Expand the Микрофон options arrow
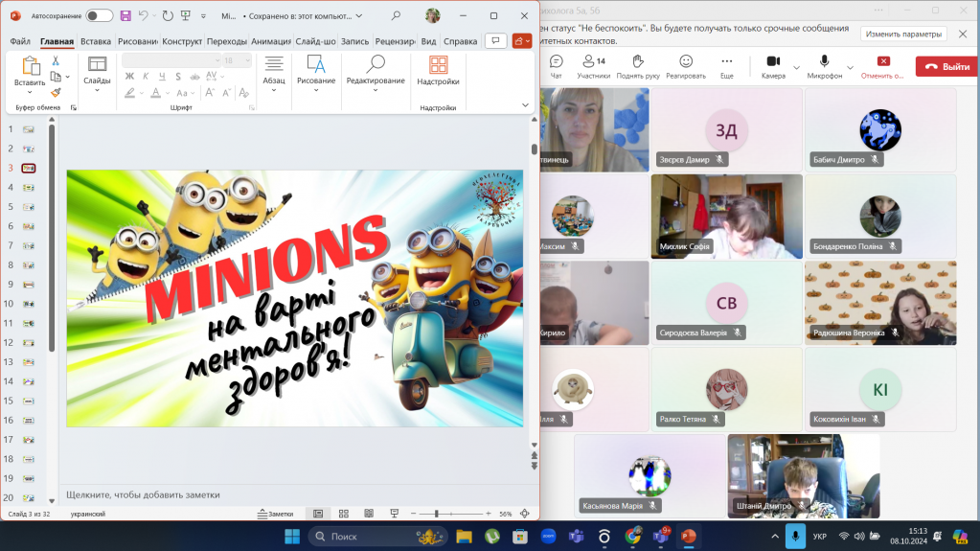 point(851,67)
